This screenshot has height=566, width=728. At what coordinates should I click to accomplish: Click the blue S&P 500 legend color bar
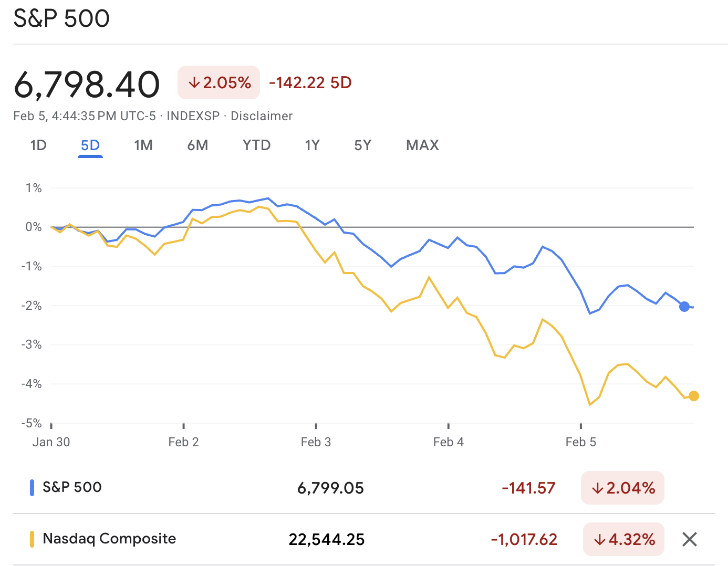32,487
